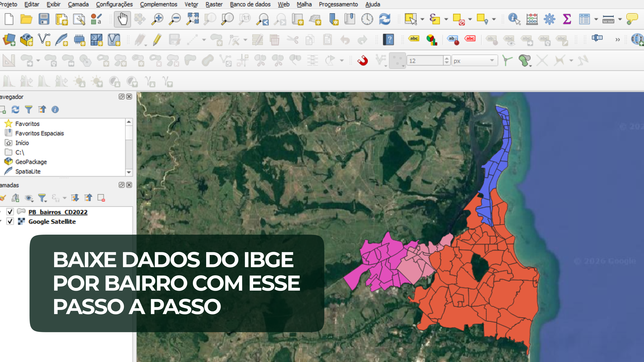Toggle the Google Satellite layer checkbox
The image size is (644, 362).
[x=10, y=221]
